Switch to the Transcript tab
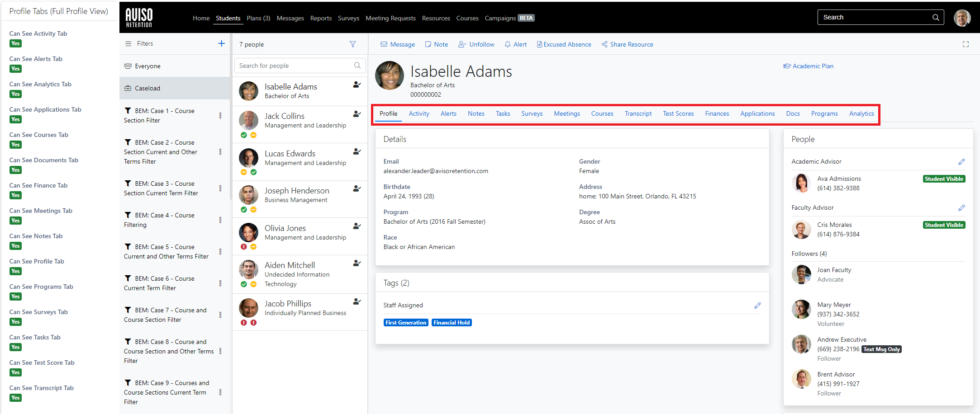The height and width of the screenshot is (414, 980). [x=638, y=113]
